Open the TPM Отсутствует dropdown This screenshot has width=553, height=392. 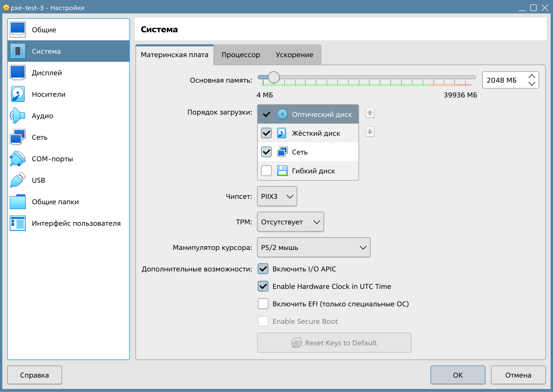tap(291, 222)
